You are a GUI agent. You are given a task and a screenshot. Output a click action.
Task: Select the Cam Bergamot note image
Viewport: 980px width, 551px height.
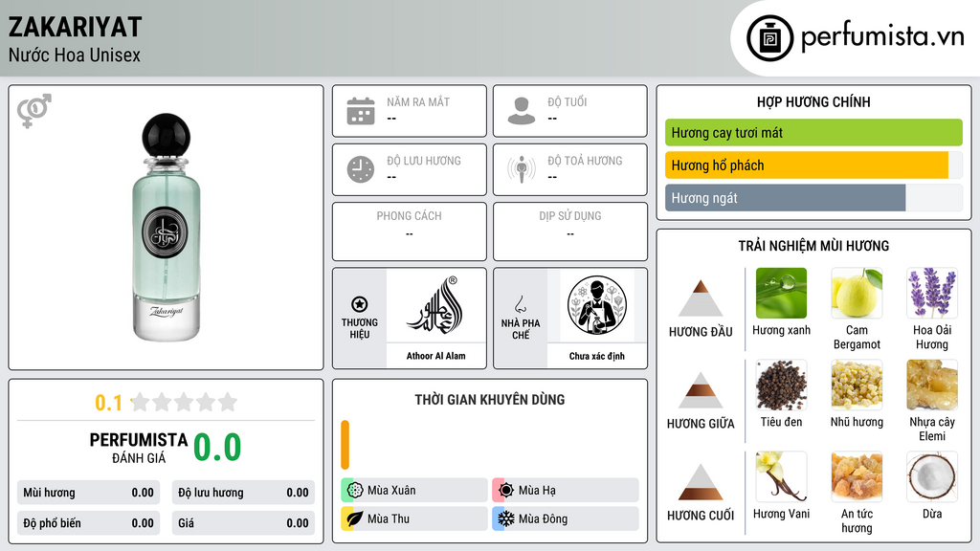857,293
